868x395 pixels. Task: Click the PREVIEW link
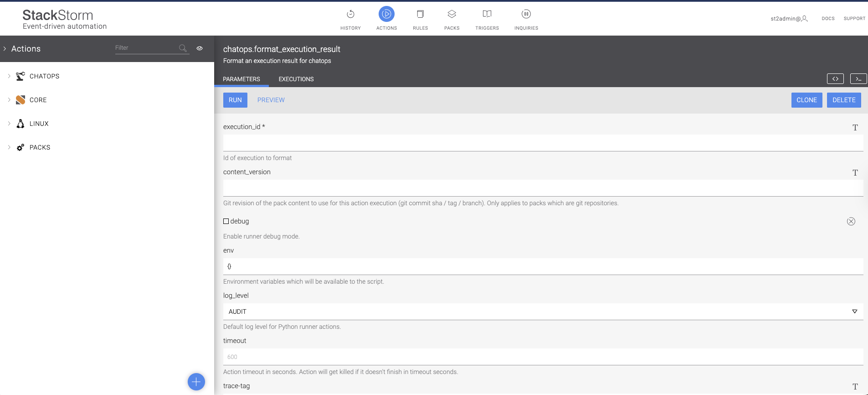[271, 100]
